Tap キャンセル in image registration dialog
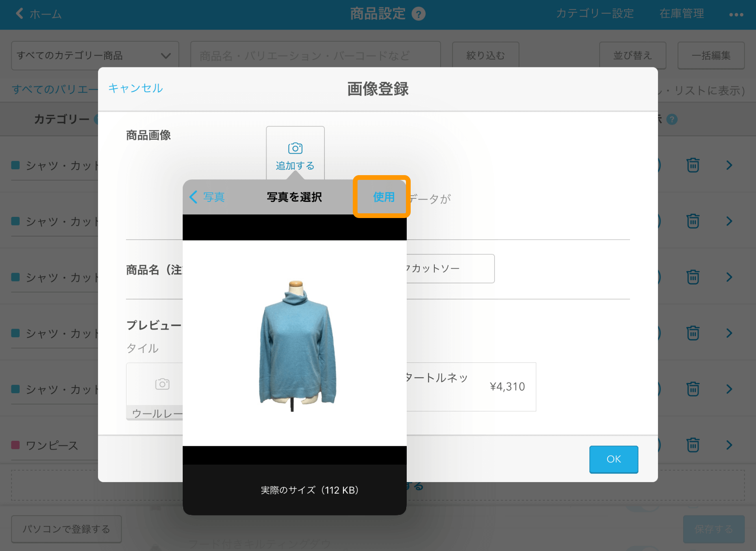This screenshot has height=551, width=756. [x=135, y=88]
